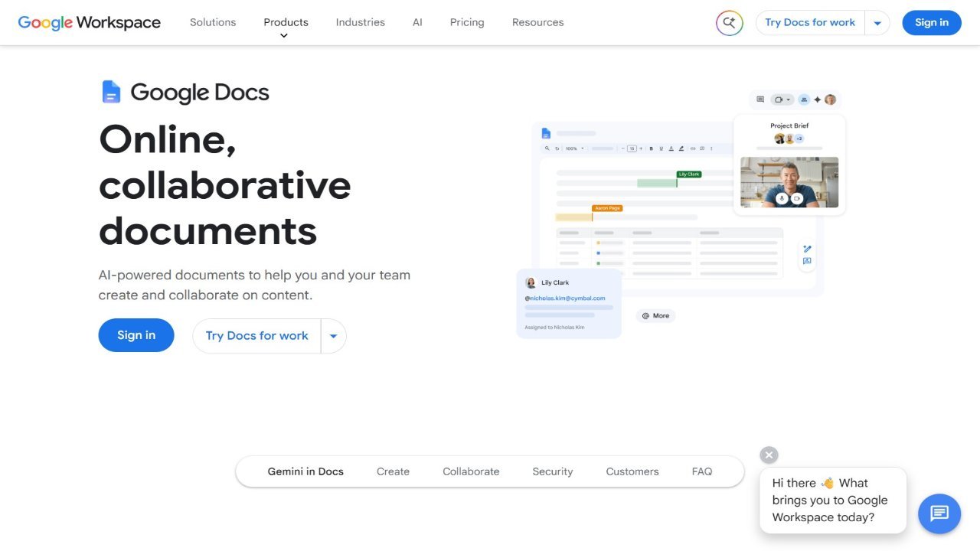Viewport: 980px width, 551px height.
Task: Select the Gemini in Docs tab
Action: [305, 471]
